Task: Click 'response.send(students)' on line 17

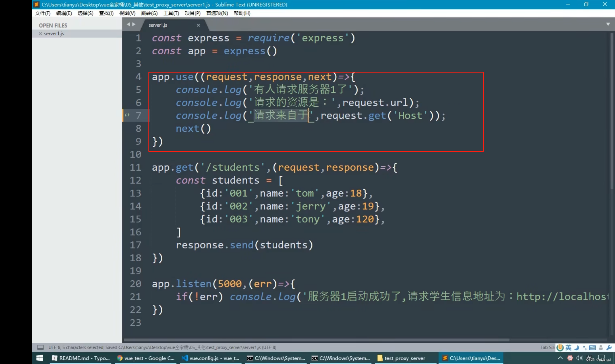Action: [x=244, y=245]
